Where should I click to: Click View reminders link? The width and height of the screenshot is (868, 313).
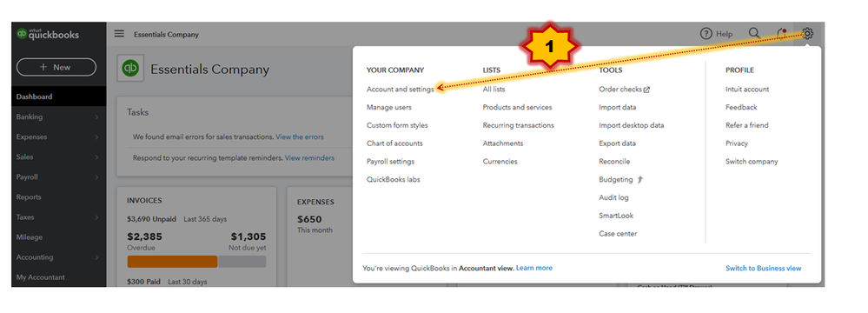coord(309,158)
